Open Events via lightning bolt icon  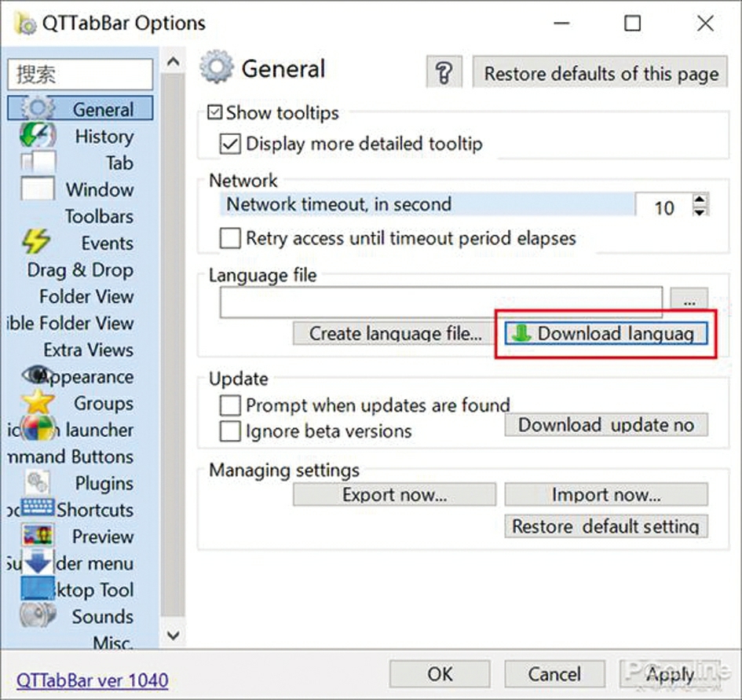coord(36,241)
